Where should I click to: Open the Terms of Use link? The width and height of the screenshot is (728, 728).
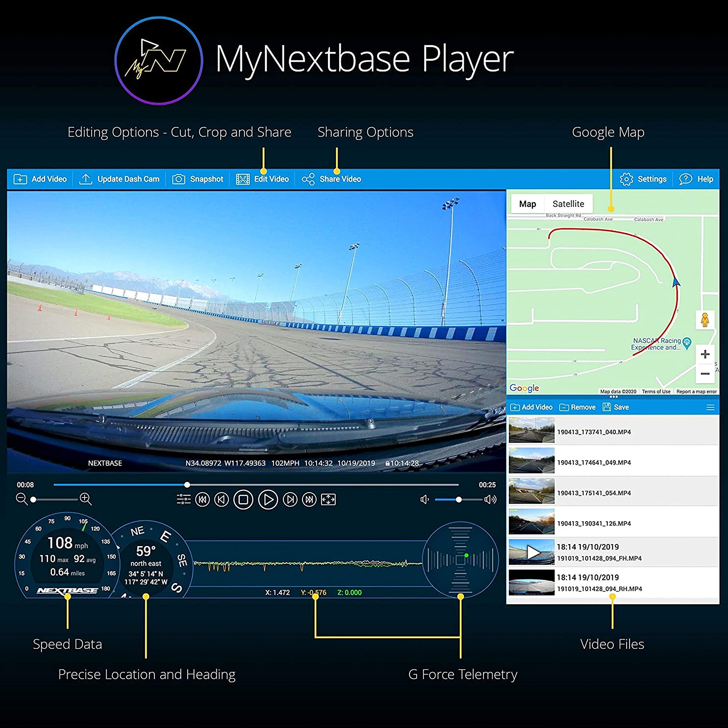656,392
